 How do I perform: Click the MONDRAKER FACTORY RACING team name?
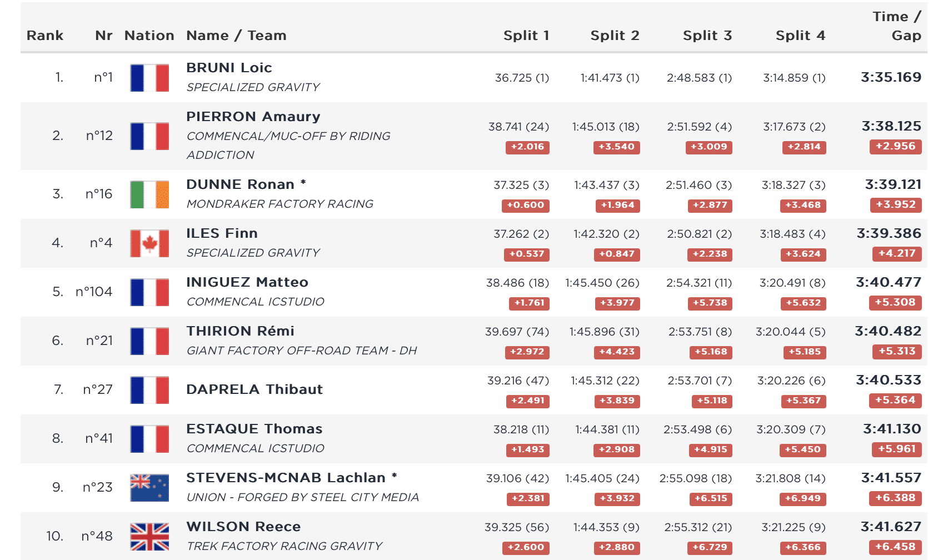[280, 204]
